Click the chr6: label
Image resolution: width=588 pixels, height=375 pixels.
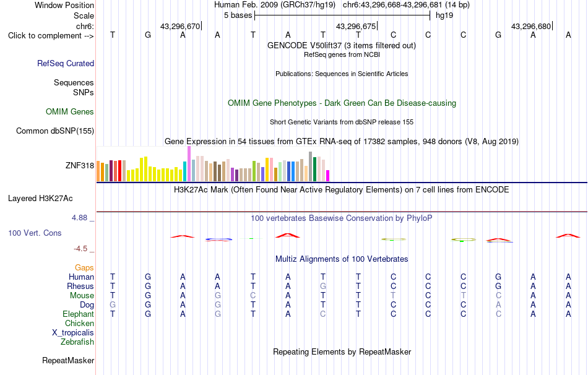85,26
